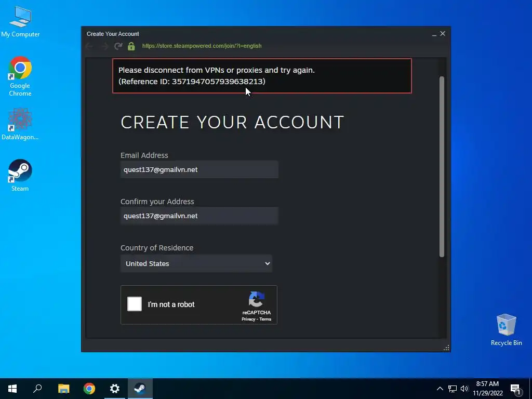Click the page vertical scrollbar
Viewport: 532px width, 399px height.
442,167
